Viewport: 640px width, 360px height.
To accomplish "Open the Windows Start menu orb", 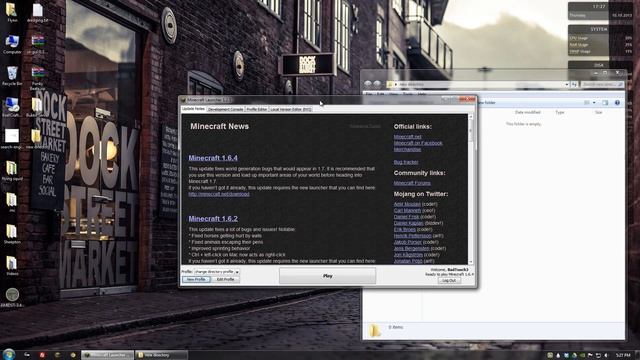I will pyautogui.click(x=9, y=354).
